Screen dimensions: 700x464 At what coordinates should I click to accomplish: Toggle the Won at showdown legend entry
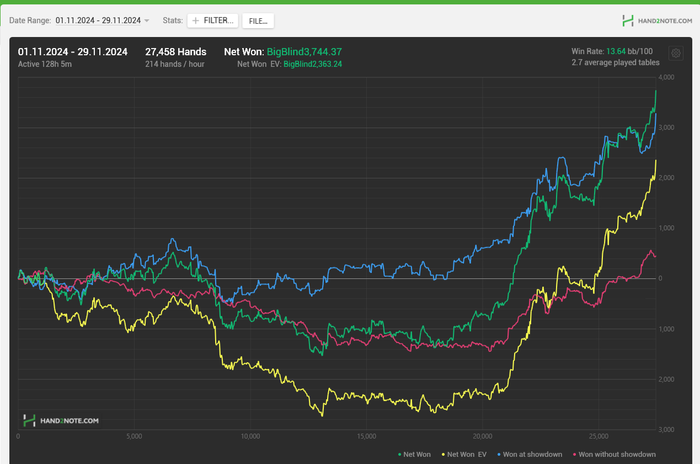click(529, 454)
